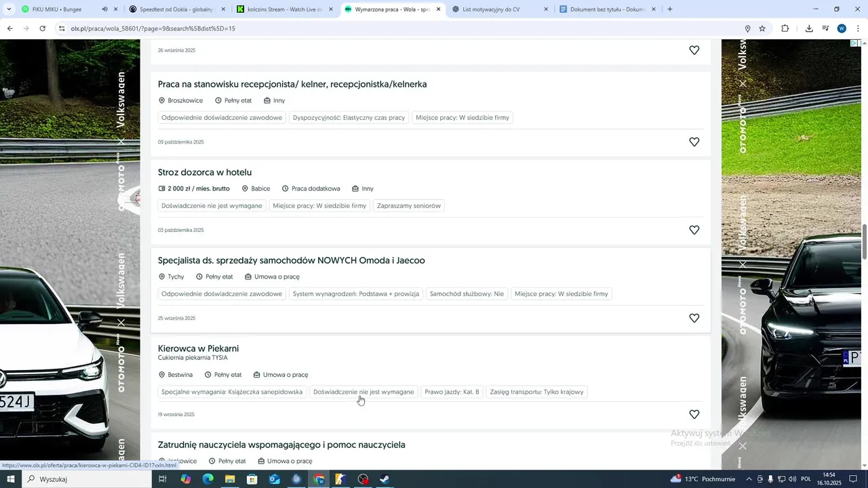Image resolution: width=868 pixels, height=488 pixels.
Task: Open Specjalista ds. sprzedaży samochodów NOWYCH listing
Action: 292,260
